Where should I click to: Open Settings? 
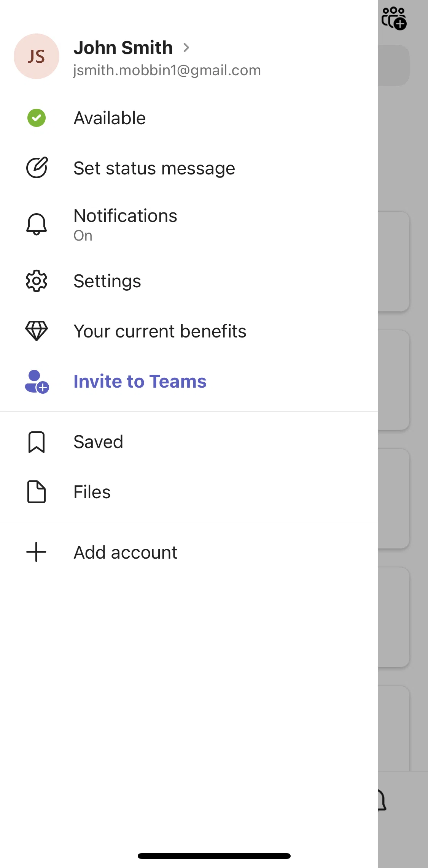tap(189, 281)
